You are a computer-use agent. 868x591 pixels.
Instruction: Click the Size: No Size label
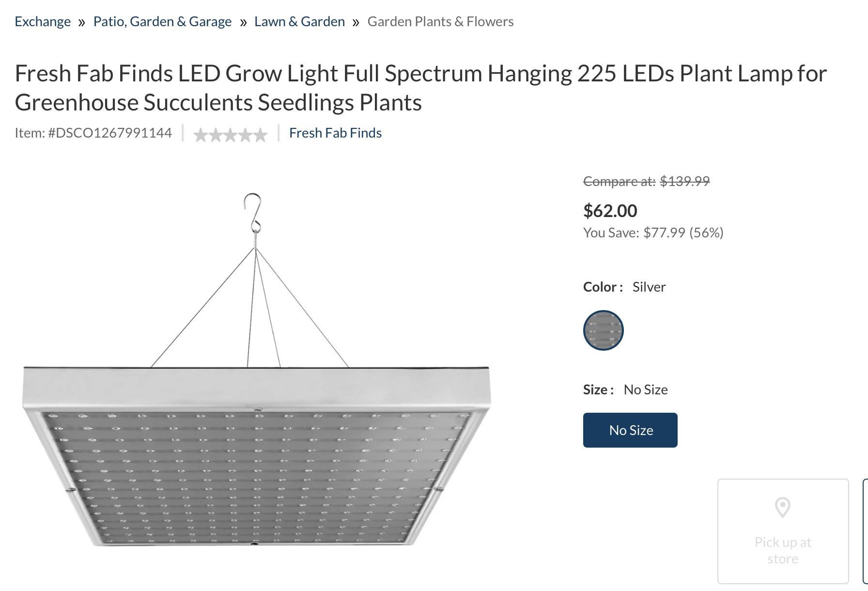point(625,390)
